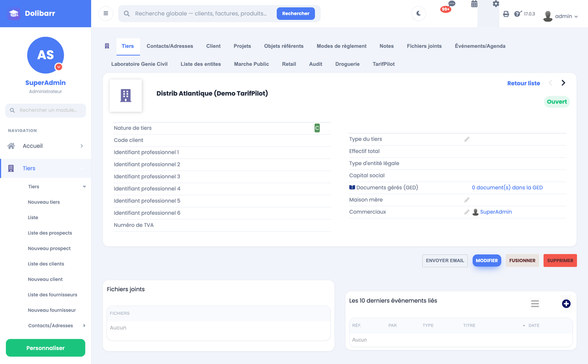Open the Projets tab
588x364 pixels.
coord(242,46)
